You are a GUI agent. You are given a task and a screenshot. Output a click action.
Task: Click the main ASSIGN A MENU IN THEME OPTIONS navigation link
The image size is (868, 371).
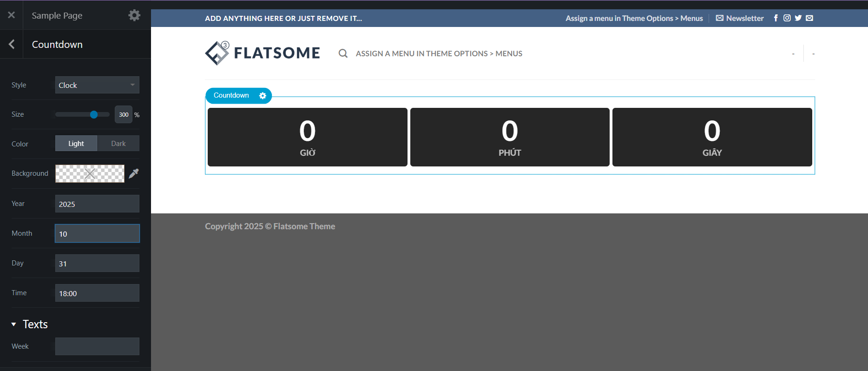[x=439, y=53]
